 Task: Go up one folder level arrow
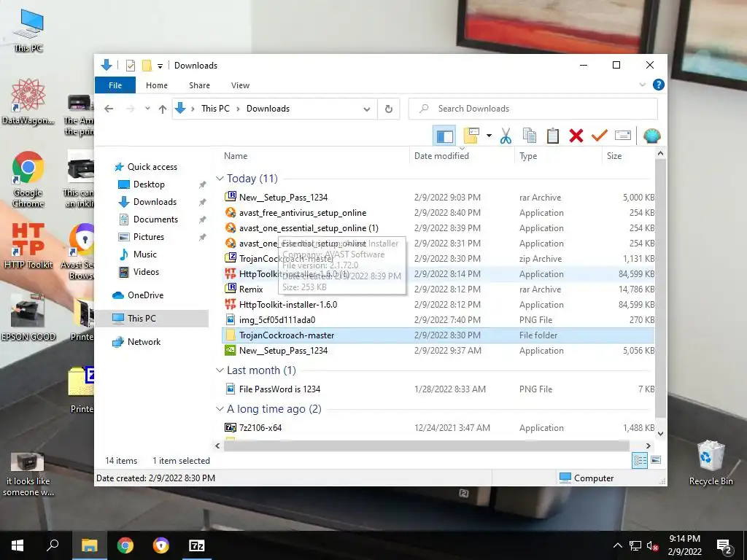click(163, 109)
